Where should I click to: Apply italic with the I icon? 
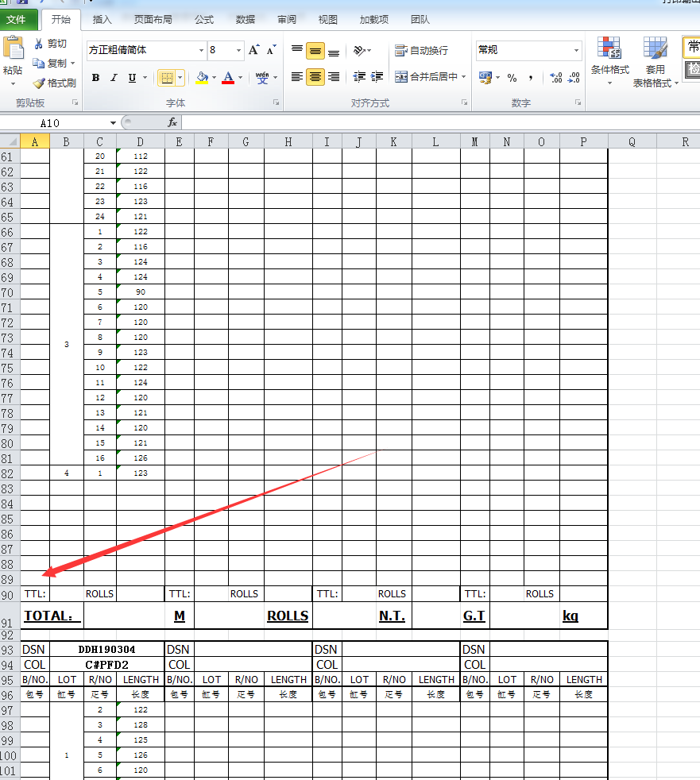tap(114, 78)
